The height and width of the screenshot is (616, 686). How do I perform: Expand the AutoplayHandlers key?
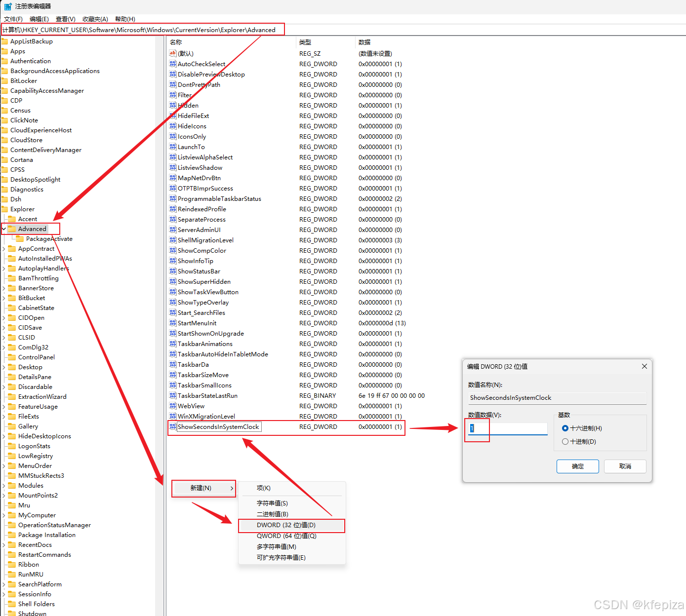coord(4,269)
